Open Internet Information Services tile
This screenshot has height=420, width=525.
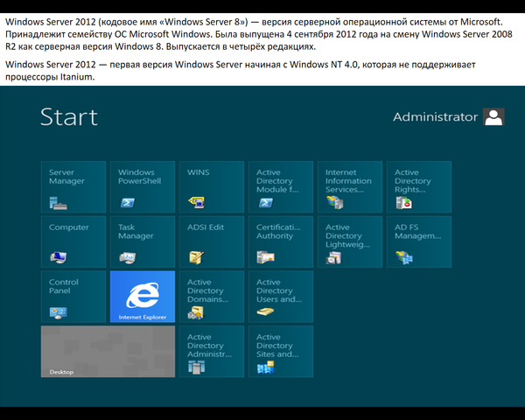349,187
